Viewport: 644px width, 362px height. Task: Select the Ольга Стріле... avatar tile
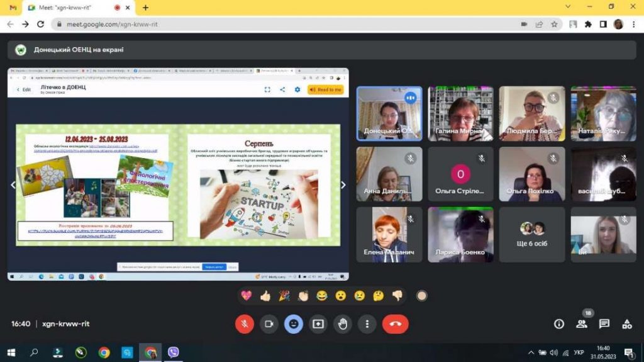(460, 174)
